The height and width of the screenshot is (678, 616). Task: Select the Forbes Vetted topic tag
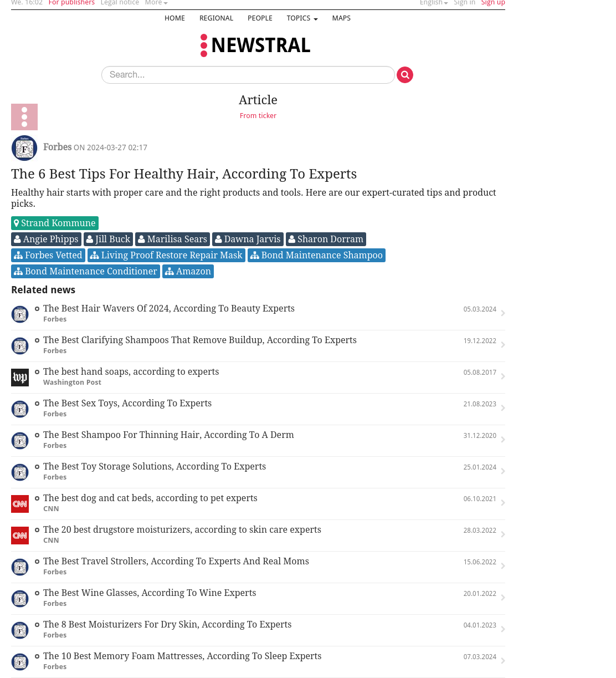click(x=48, y=255)
